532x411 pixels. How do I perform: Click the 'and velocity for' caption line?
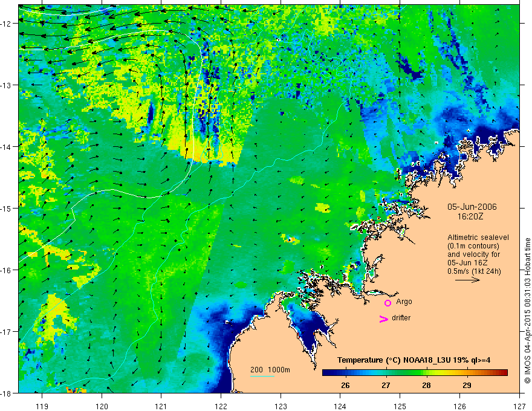click(x=473, y=254)
